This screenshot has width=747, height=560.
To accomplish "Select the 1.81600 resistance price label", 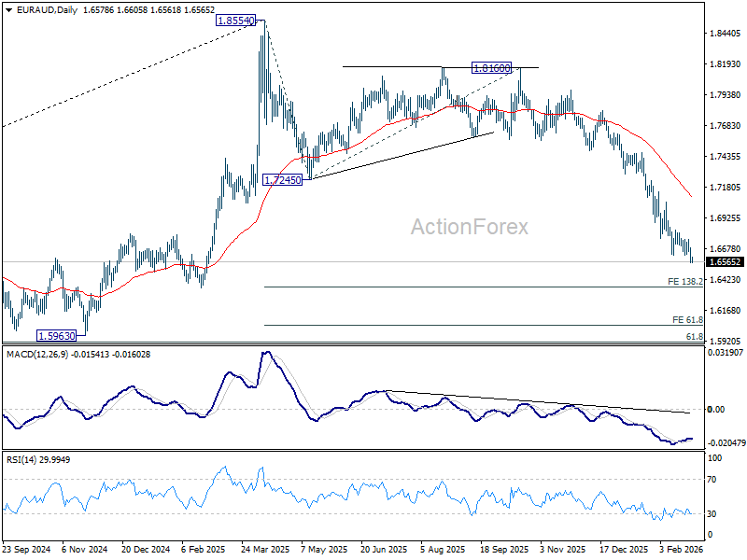I will pyautogui.click(x=491, y=68).
